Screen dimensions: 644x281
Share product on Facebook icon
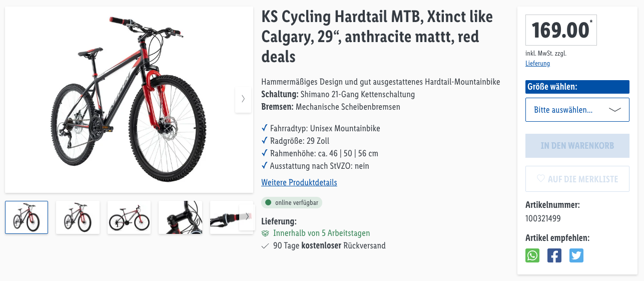[554, 255]
